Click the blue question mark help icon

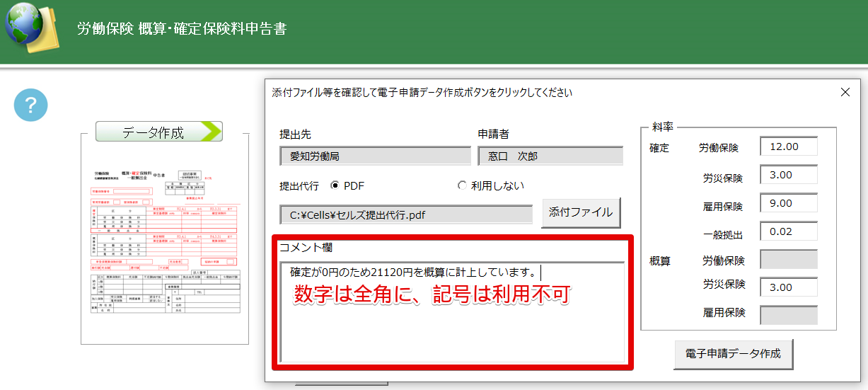pyautogui.click(x=30, y=105)
